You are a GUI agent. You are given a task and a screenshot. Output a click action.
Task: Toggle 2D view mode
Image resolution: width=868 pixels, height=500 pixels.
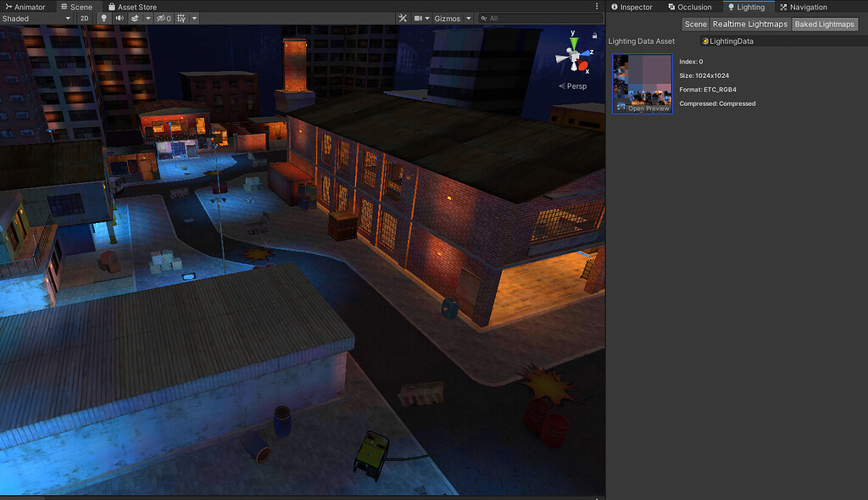(x=84, y=18)
